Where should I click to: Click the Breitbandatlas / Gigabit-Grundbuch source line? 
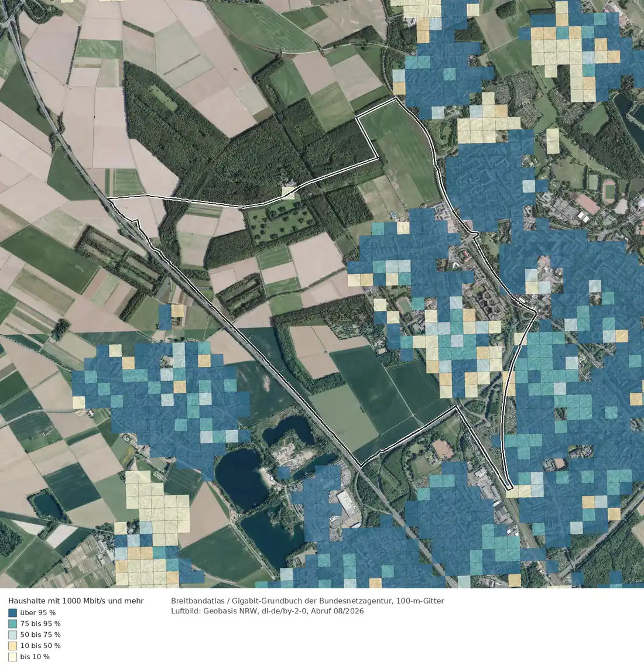pyautogui.click(x=307, y=601)
